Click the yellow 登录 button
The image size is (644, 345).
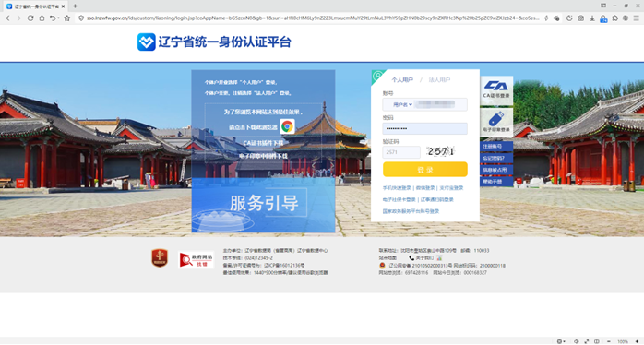(x=425, y=169)
